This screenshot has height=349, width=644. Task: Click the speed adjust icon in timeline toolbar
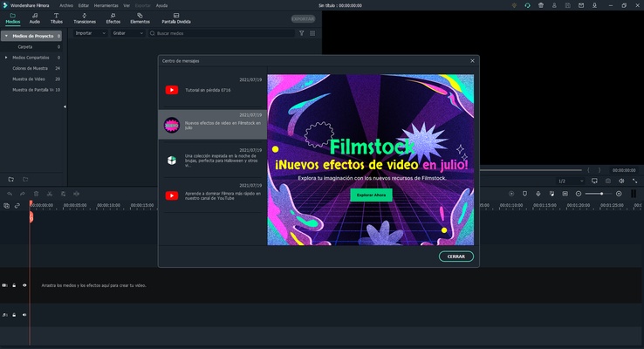pyautogui.click(x=77, y=194)
